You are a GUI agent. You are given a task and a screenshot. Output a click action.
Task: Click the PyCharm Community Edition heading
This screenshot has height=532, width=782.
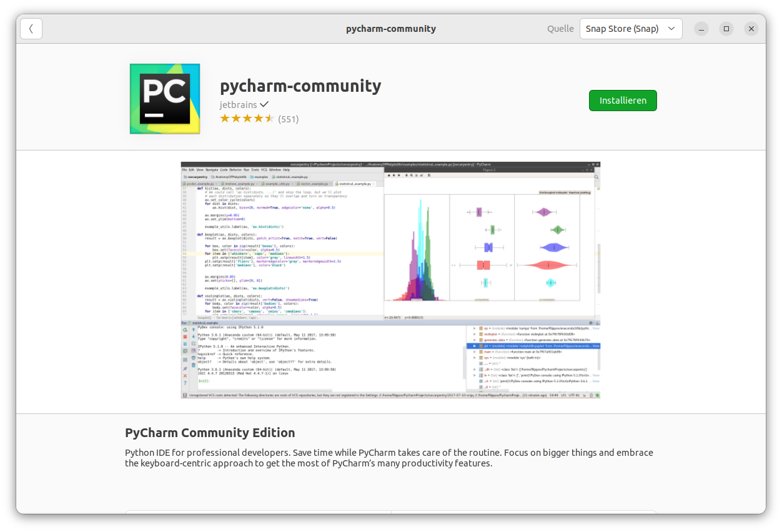(210, 433)
